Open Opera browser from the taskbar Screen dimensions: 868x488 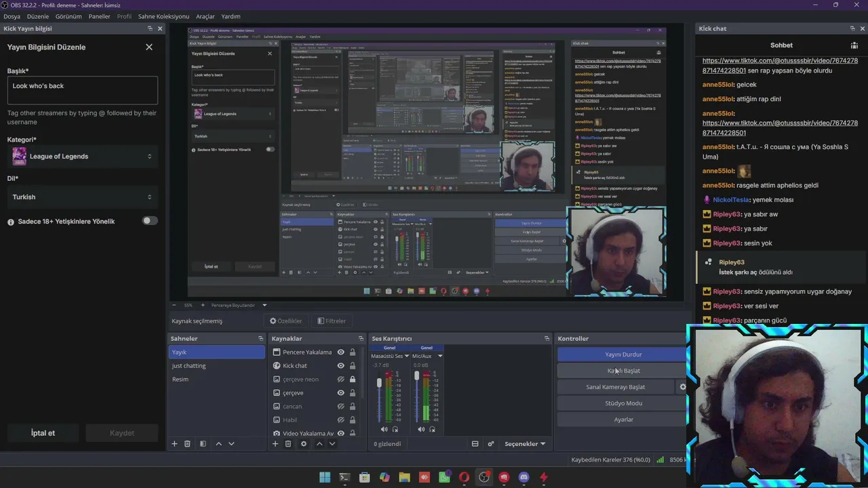[464, 477]
